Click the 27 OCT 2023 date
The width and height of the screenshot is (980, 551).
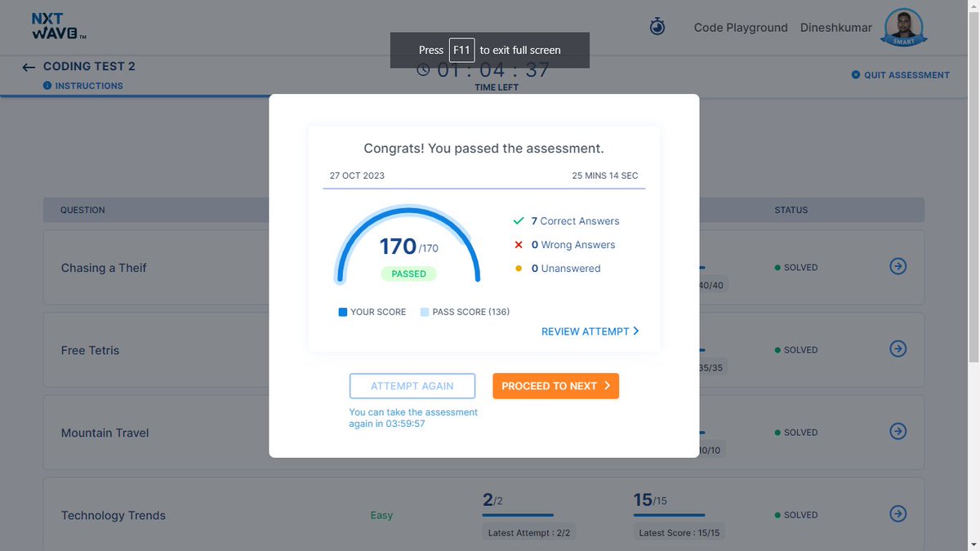point(357,176)
